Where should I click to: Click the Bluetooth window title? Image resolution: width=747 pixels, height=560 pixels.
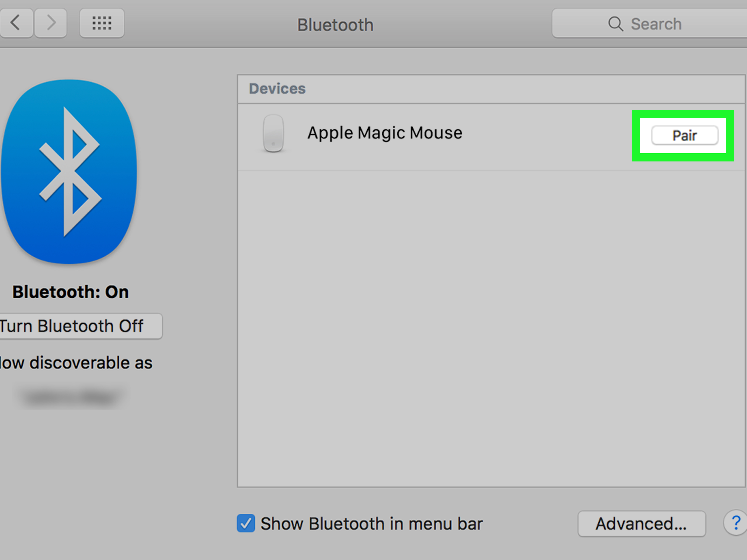[x=335, y=25]
